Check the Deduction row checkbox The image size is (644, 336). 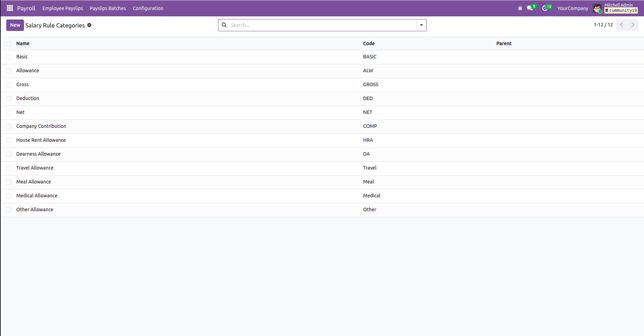tap(9, 99)
